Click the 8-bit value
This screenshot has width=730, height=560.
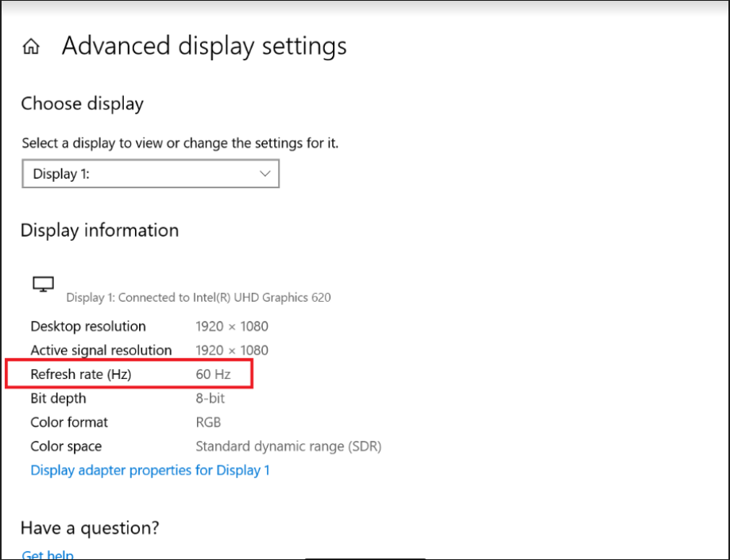click(211, 399)
